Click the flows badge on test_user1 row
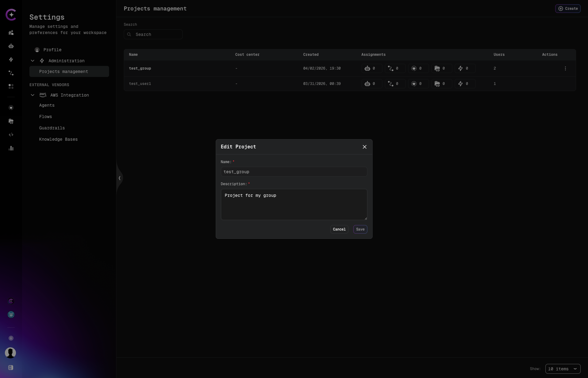 [x=464, y=84]
